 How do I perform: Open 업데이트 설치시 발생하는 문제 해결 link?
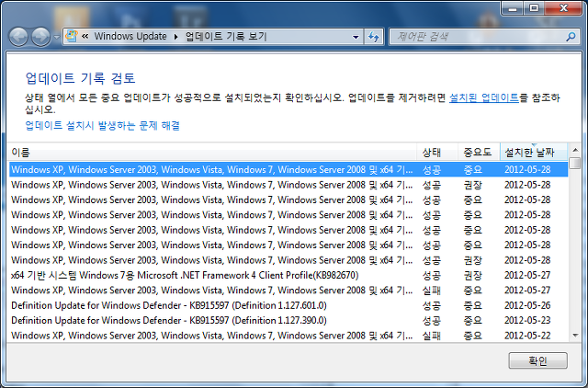pyautogui.click(x=102, y=125)
